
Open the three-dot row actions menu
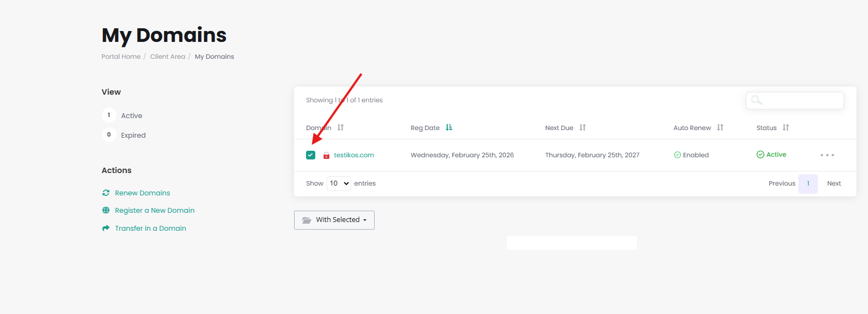point(827,155)
